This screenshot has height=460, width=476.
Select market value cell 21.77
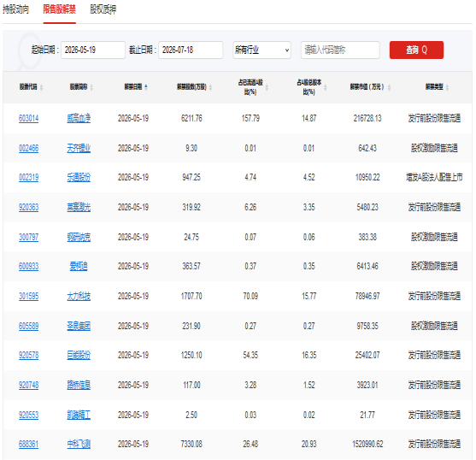point(367,415)
